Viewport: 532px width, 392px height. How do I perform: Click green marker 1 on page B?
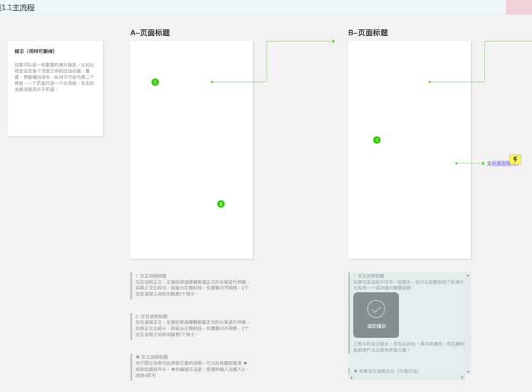tap(377, 140)
